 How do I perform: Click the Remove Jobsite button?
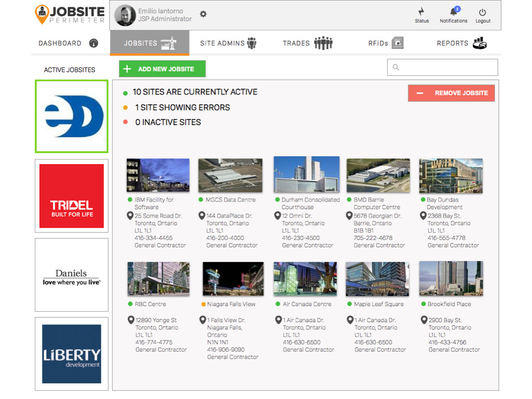[x=451, y=93]
